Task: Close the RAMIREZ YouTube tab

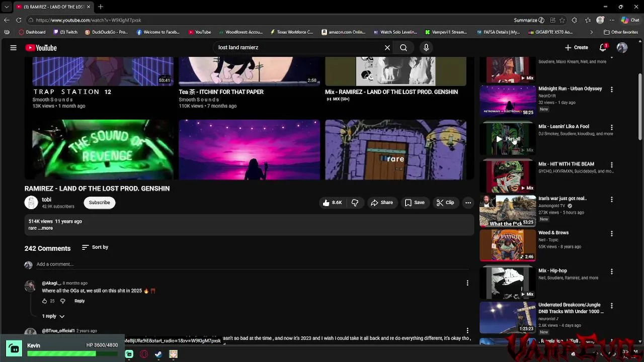Action: (x=89, y=7)
